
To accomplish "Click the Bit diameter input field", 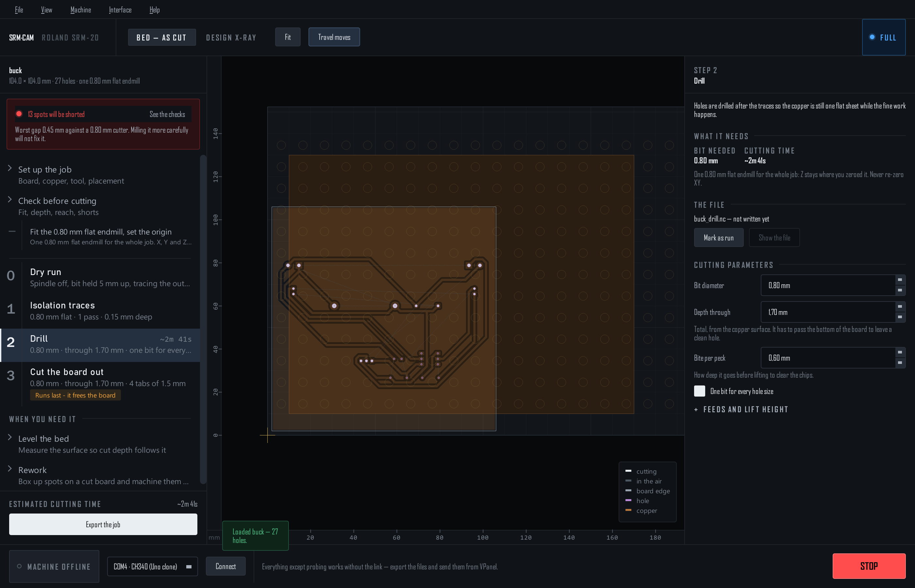I will click(828, 285).
